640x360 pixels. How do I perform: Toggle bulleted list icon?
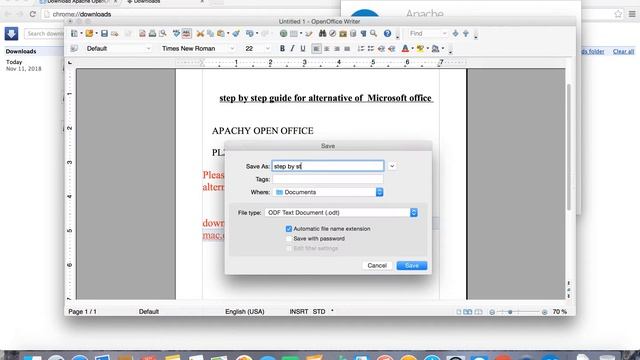371,49
